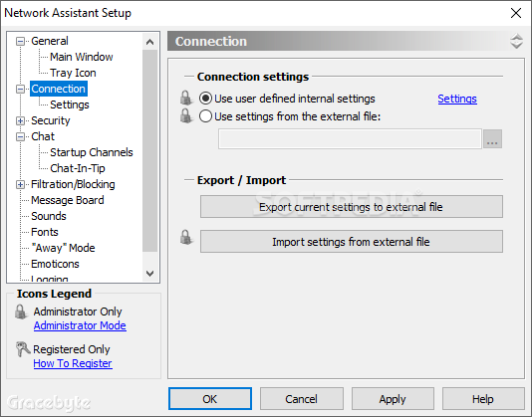Expand the Security tree node
Screen dimensions: 532x417
[20, 120]
